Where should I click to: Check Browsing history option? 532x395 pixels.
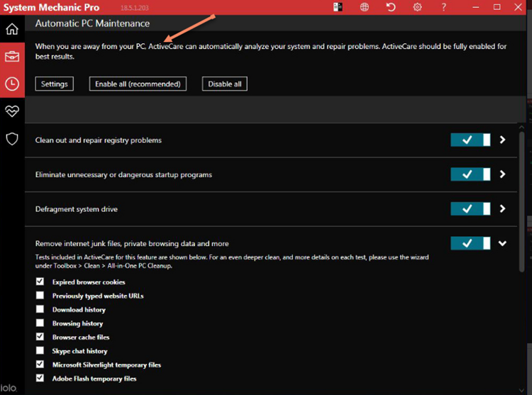pyautogui.click(x=40, y=323)
